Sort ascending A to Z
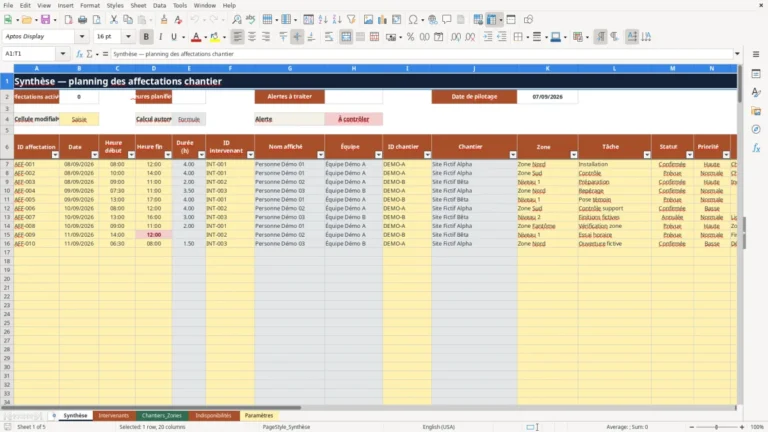Viewport: 768px width, 432px height. (323, 20)
